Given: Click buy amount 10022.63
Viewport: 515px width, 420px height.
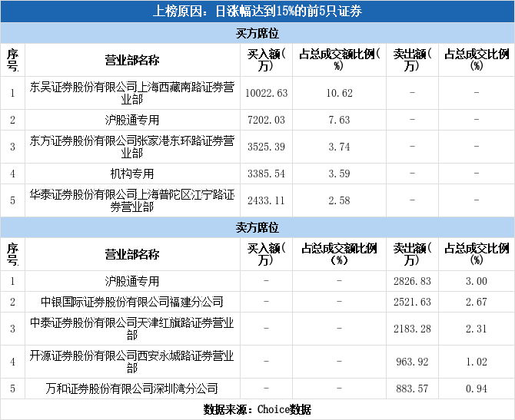Looking at the screenshot, I should tap(267, 93).
